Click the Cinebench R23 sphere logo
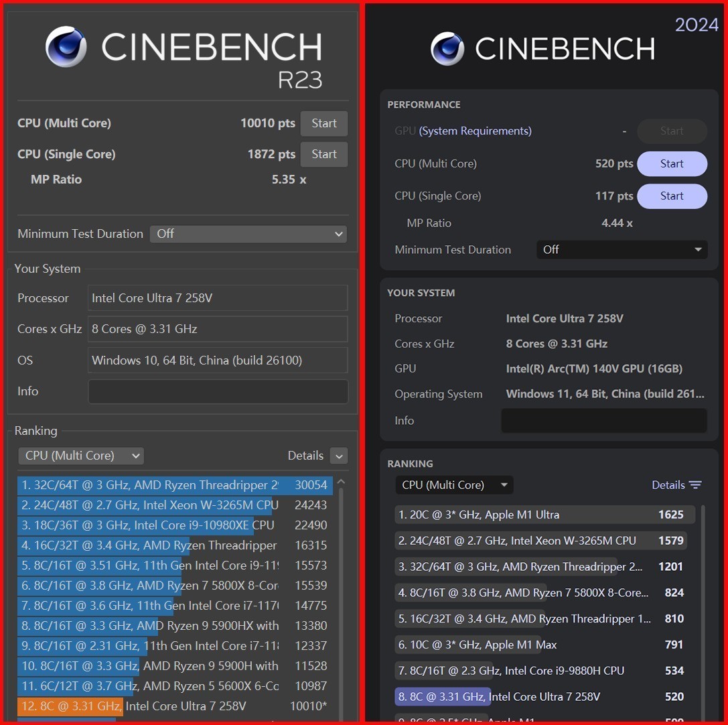Screen dimensions: 728x725 (66, 47)
